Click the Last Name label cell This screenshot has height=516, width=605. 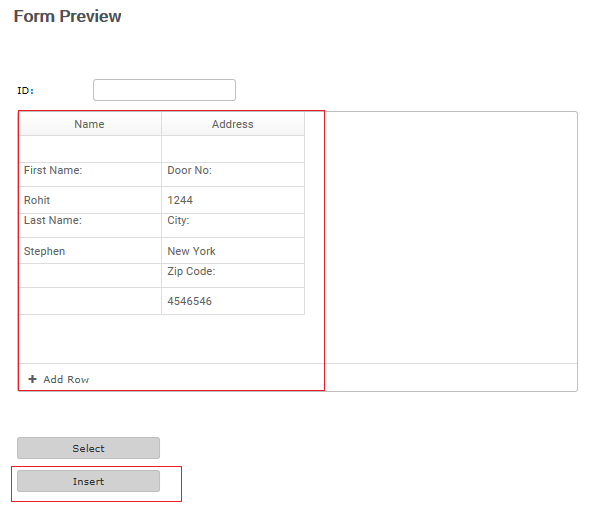(x=90, y=225)
